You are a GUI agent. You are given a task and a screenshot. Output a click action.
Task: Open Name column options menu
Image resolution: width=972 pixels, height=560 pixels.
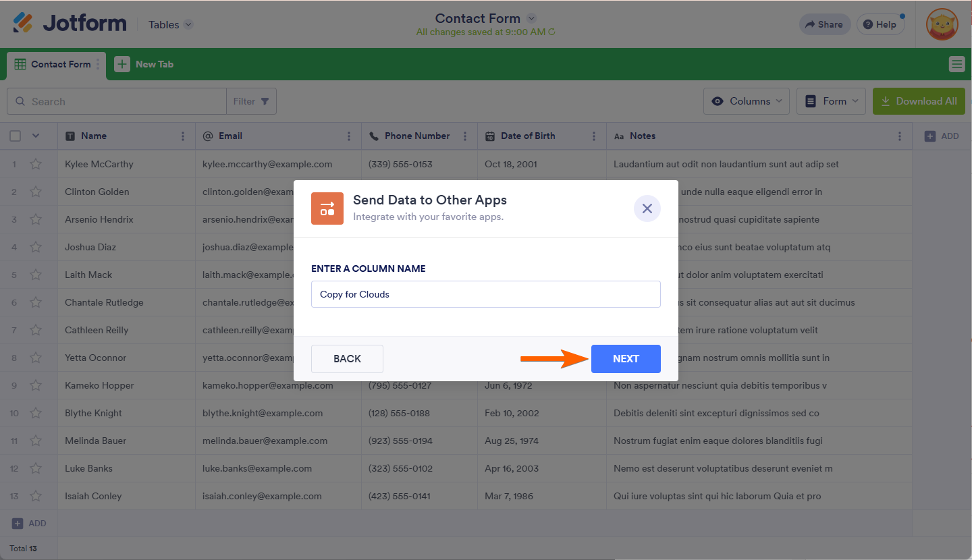[x=183, y=136]
